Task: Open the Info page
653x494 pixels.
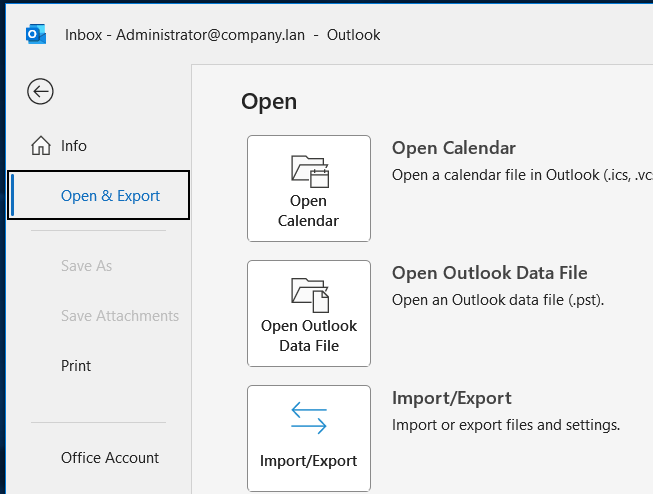Action: [99, 146]
